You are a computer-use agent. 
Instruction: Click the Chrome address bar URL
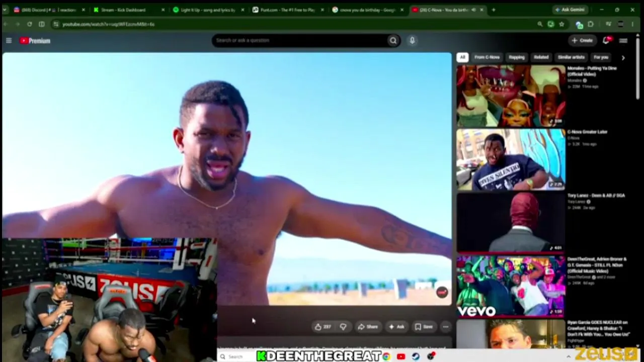(108, 24)
